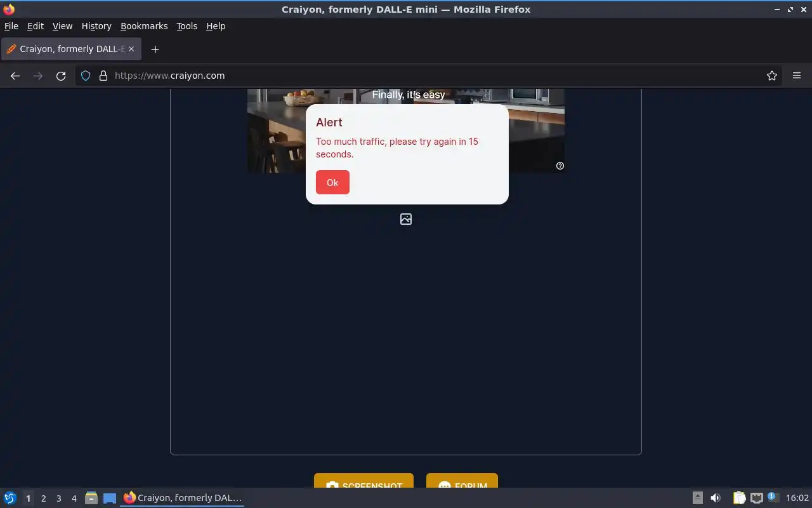This screenshot has width=812, height=508.
Task: Open Firefox hamburger application menu
Action: (797, 76)
